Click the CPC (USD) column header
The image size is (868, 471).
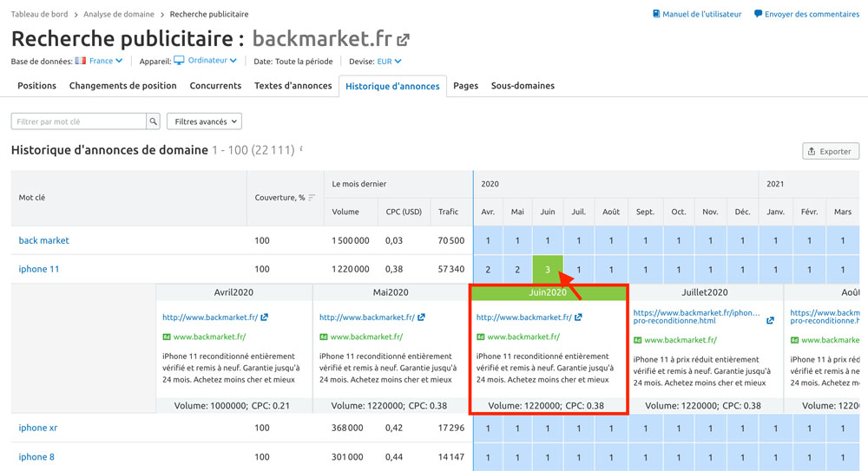404,212
